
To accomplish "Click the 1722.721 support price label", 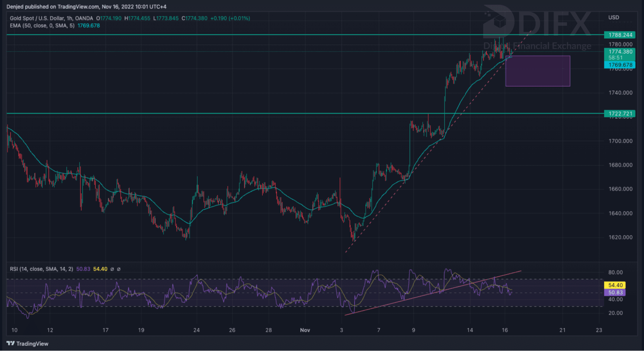I will tap(620, 114).
